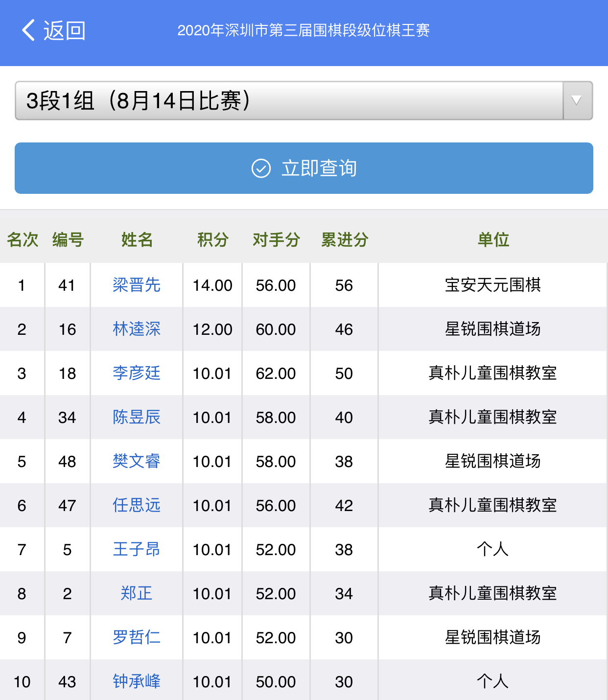Tap the back chevron arrow icon
This screenshot has height=700, width=608.
pos(28,30)
